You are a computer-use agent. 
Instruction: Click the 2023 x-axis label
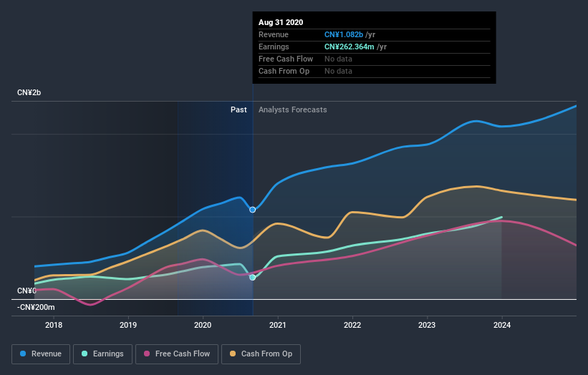pos(427,325)
